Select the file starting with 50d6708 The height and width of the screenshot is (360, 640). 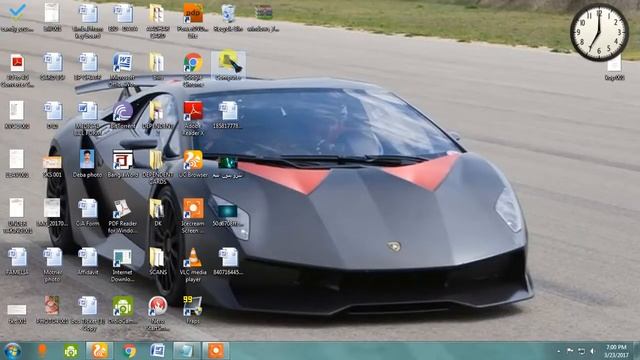coord(228,216)
